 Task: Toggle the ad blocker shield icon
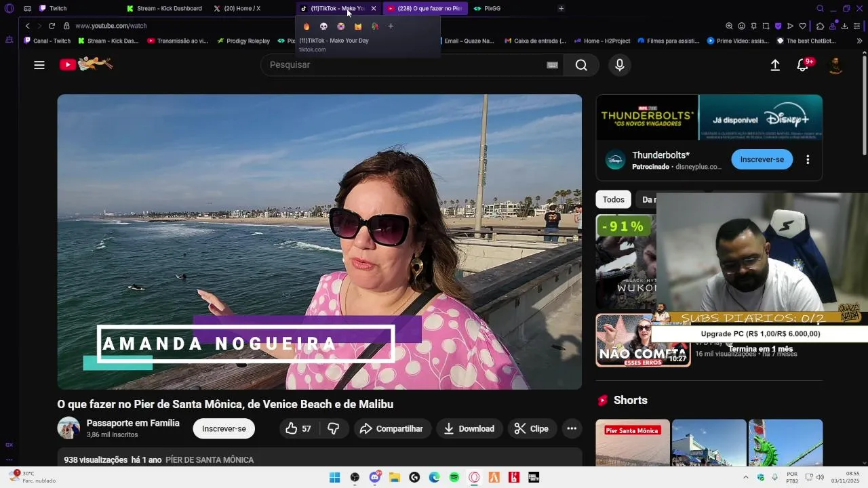click(778, 26)
